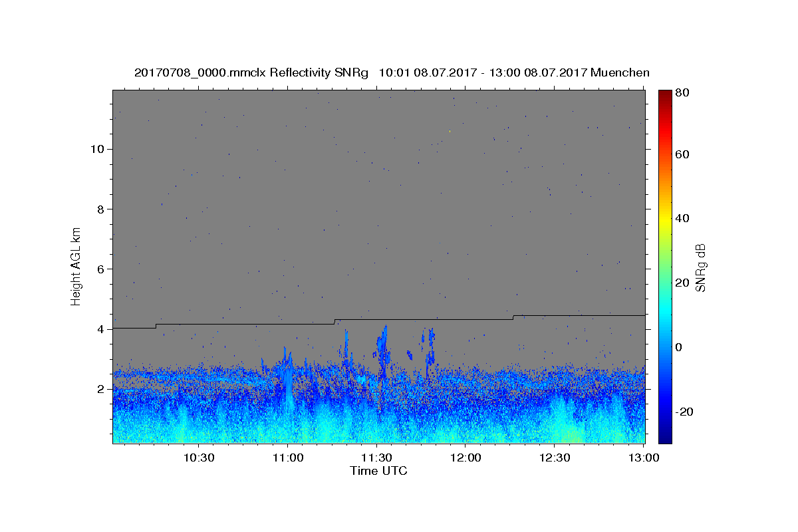Click the yellow speck near 10.5 km height
This screenshot has height=532, width=798.
450,131
